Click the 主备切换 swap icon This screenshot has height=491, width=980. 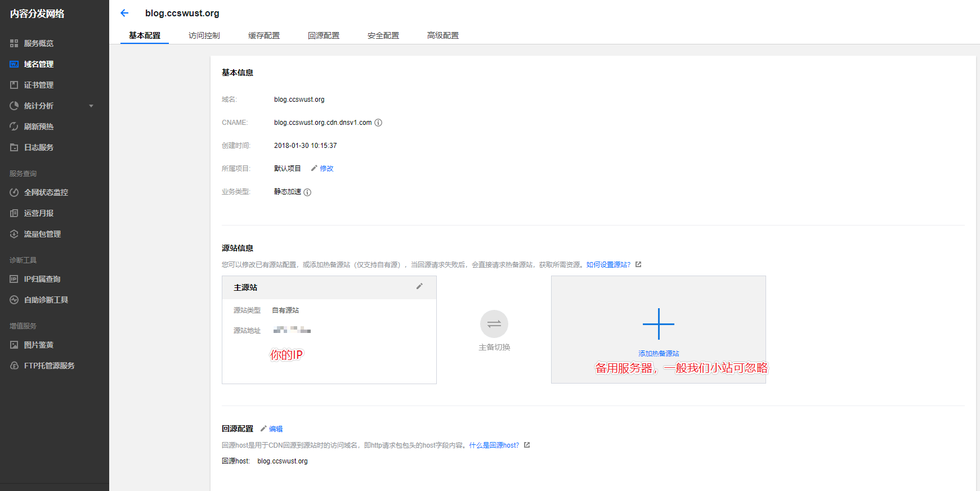click(x=494, y=324)
